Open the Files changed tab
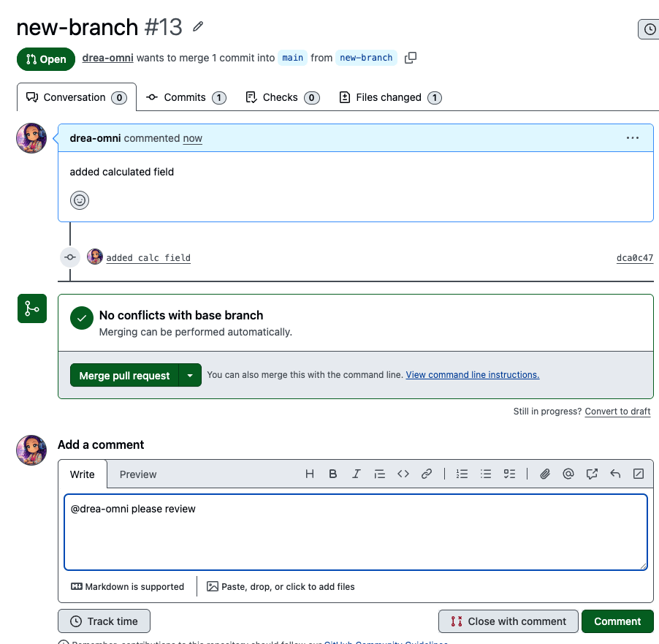 (390, 98)
